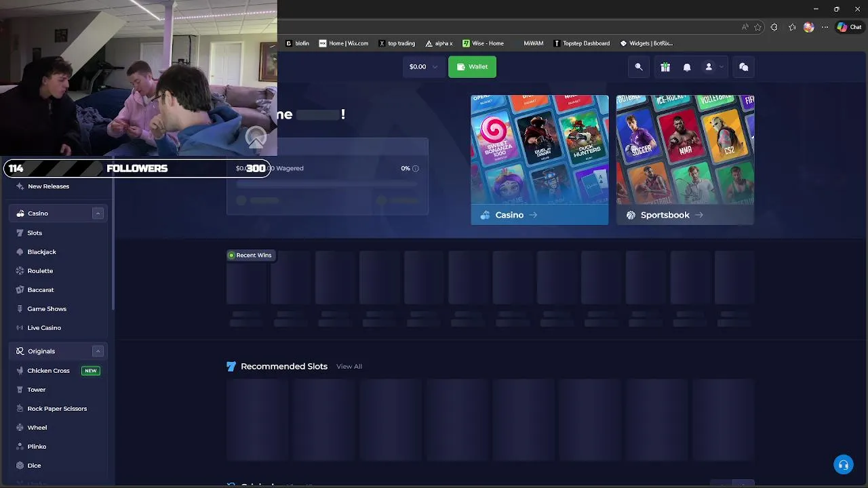This screenshot has width=868, height=488.
Task: Click the New Releases sparkle icon
Action: (x=20, y=186)
